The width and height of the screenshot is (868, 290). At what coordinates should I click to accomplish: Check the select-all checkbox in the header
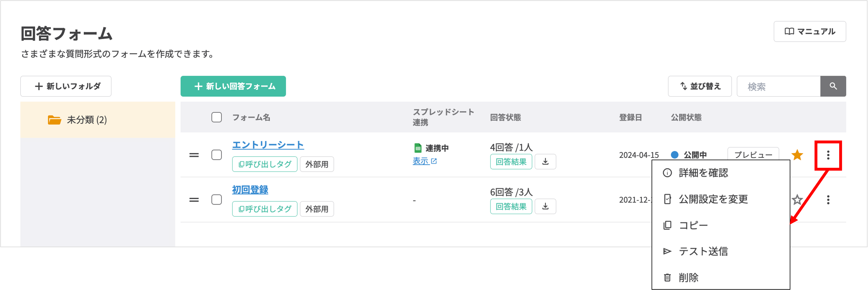216,117
